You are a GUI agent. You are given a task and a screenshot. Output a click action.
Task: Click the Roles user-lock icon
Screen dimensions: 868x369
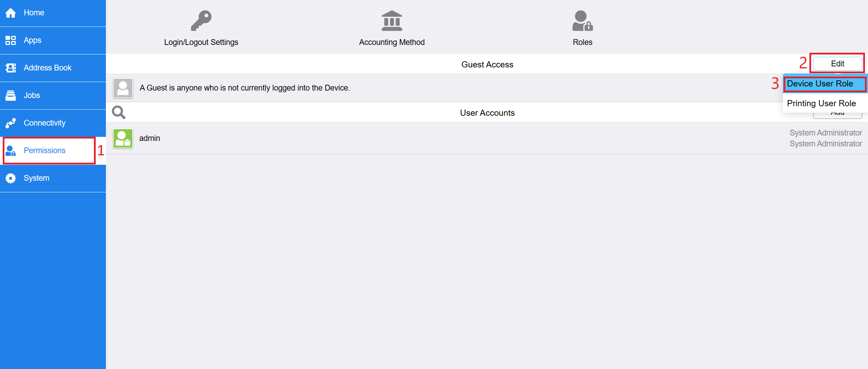pyautogui.click(x=582, y=21)
